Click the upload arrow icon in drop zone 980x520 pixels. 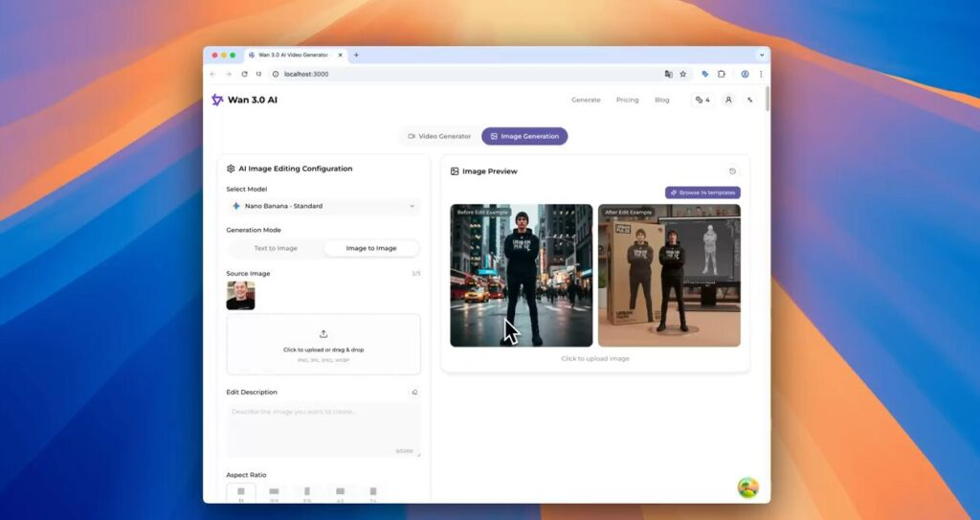pos(323,334)
